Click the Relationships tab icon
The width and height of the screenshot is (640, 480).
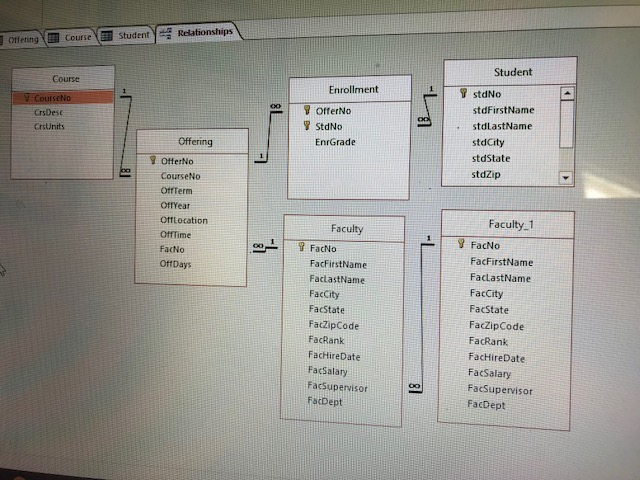(165, 33)
